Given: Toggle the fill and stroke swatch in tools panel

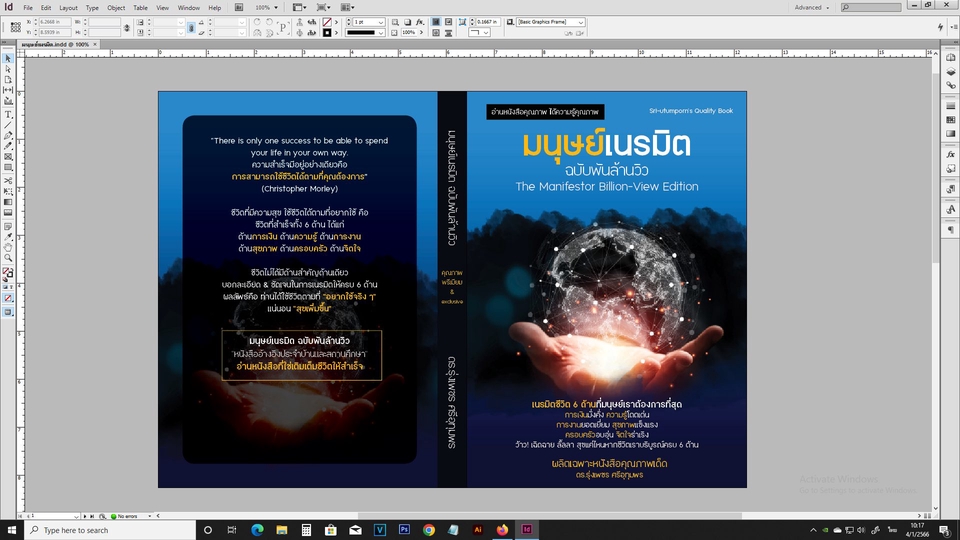Looking at the screenshot, I should pos(7,274).
